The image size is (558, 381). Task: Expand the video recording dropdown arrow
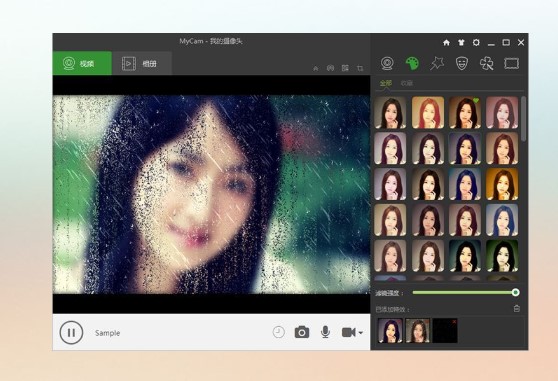click(x=361, y=333)
